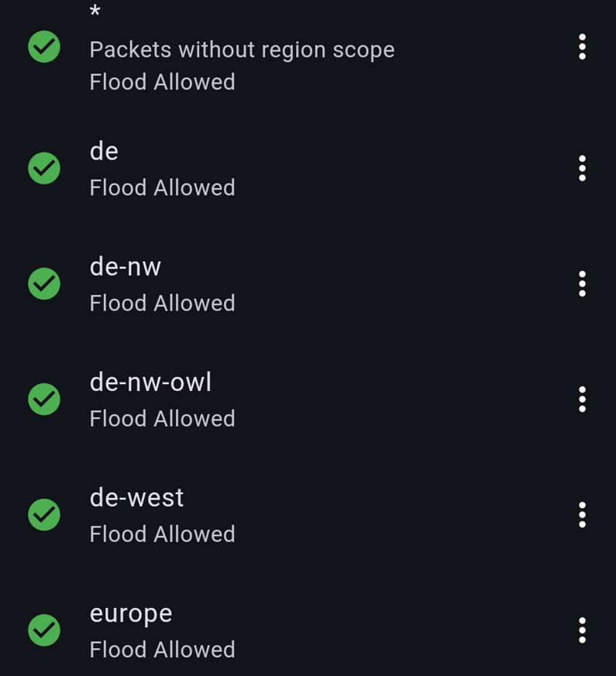Open the three-dot menu for wildcard region
This screenshot has height=676, width=616.
pyautogui.click(x=582, y=47)
